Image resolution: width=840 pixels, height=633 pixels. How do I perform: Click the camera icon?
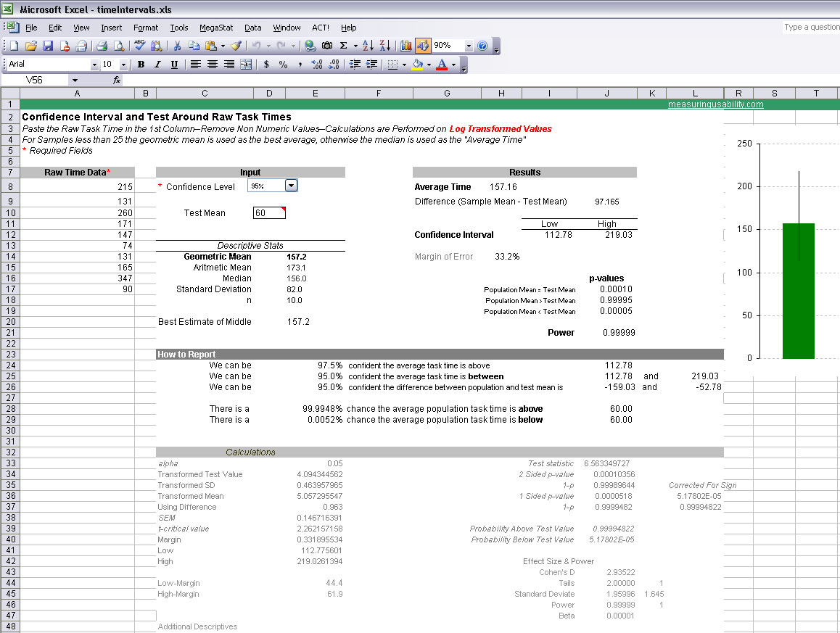click(326, 46)
